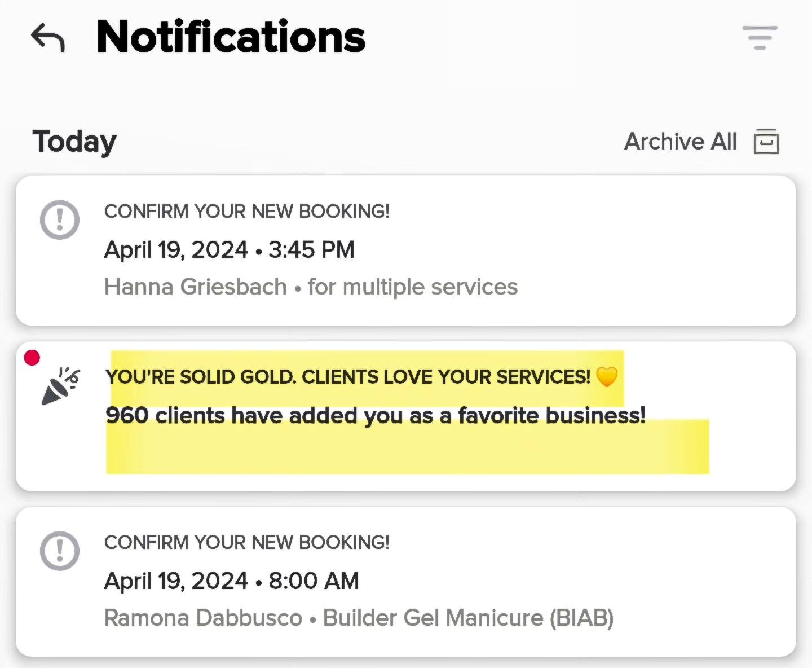Tap first "Confirm your new booking!" heading
Image resolution: width=812 pixels, height=668 pixels.
(x=247, y=212)
